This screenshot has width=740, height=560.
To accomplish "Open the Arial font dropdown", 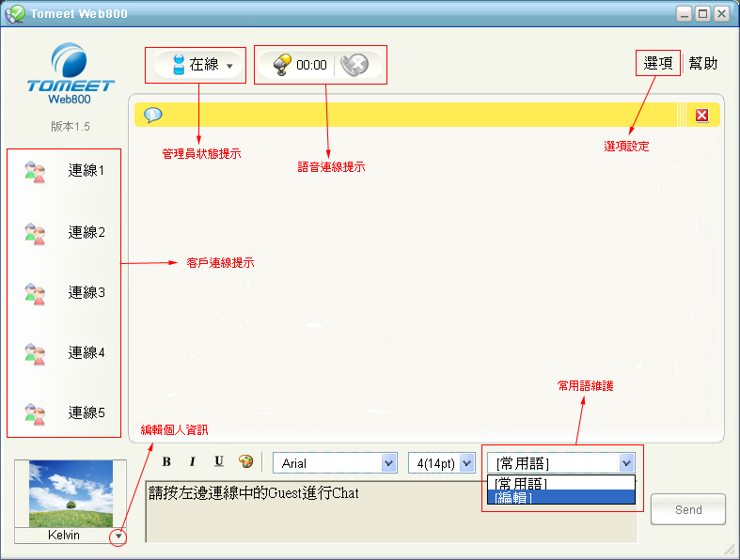I will pos(335,463).
